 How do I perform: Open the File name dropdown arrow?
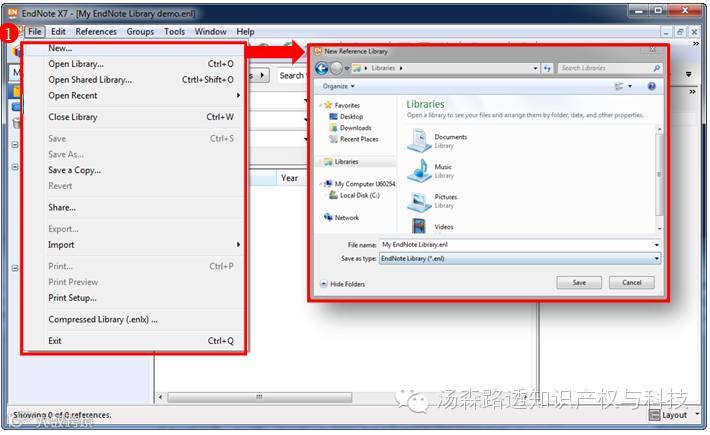(x=656, y=244)
